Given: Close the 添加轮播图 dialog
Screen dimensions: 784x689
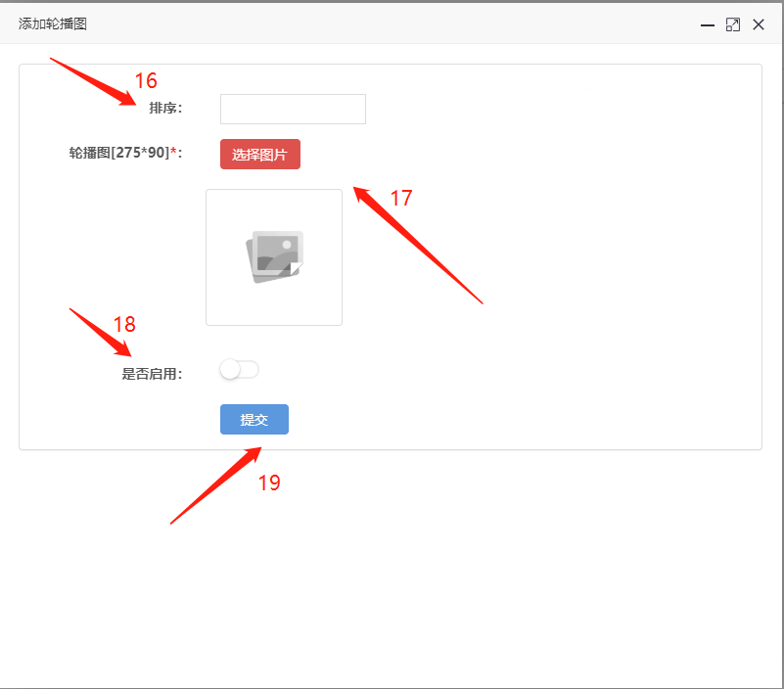Looking at the screenshot, I should (x=759, y=24).
